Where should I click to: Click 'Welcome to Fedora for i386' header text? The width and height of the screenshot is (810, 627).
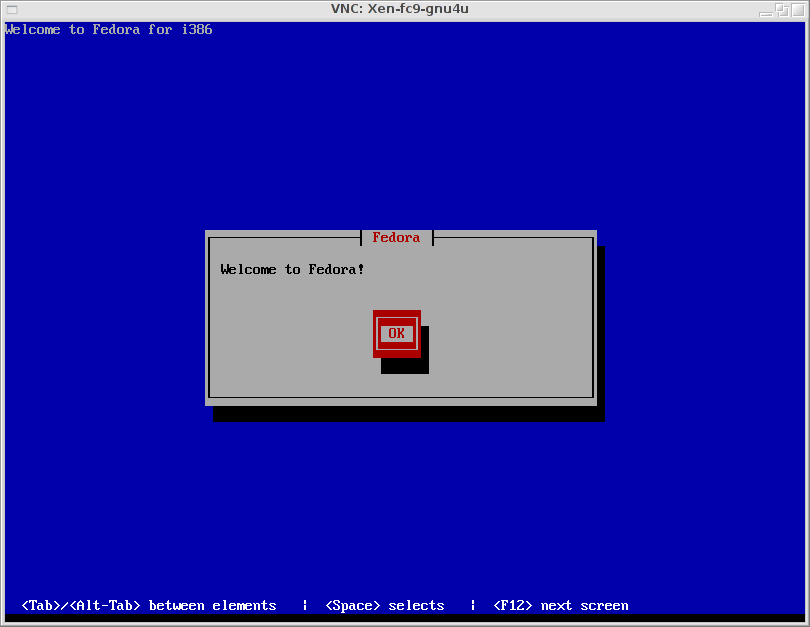108,29
